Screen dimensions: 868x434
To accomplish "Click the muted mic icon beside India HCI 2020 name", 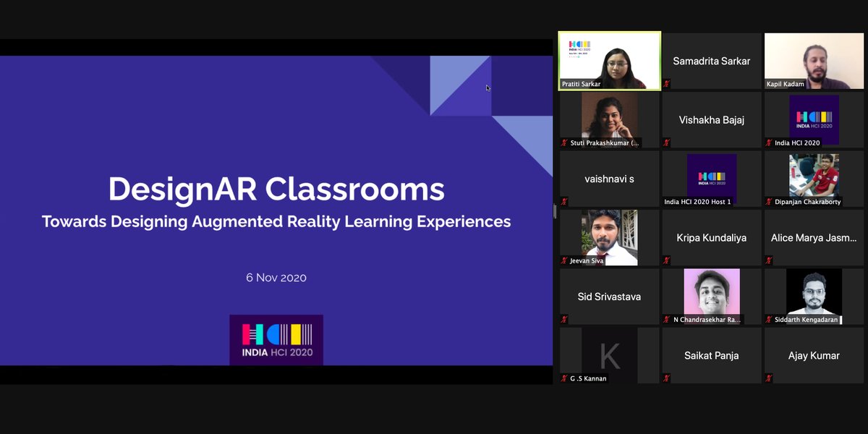I will [x=769, y=143].
